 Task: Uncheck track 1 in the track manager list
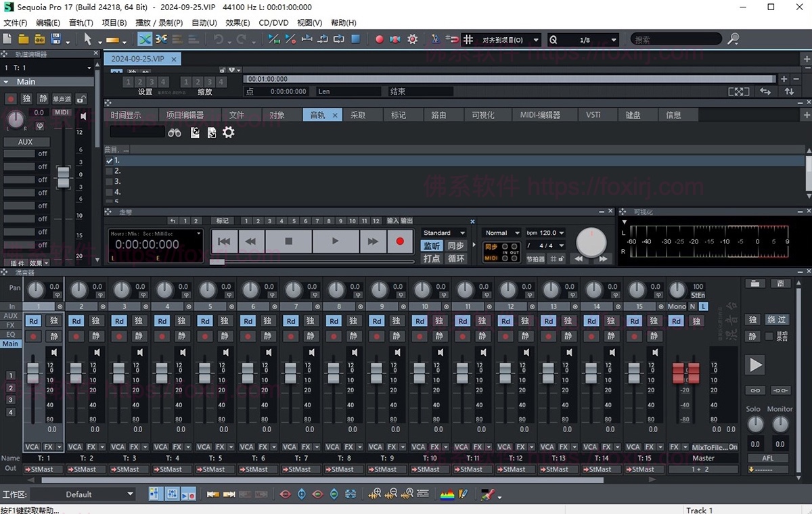pos(109,160)
